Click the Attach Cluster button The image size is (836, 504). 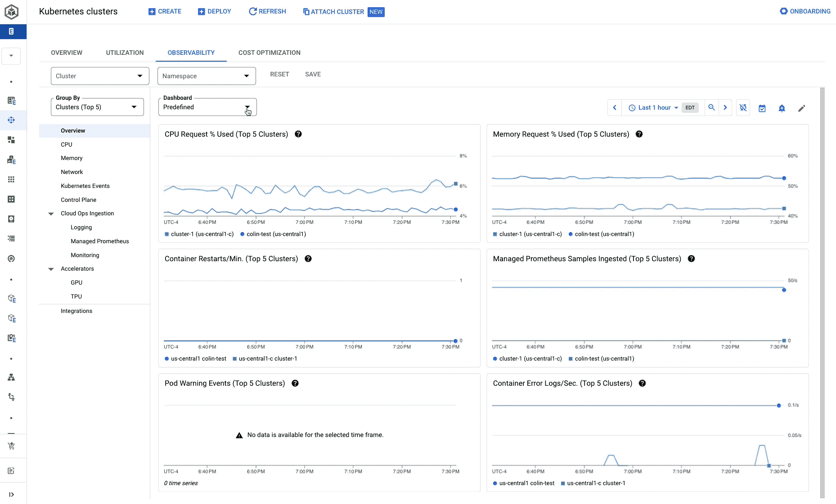point(333,12)
